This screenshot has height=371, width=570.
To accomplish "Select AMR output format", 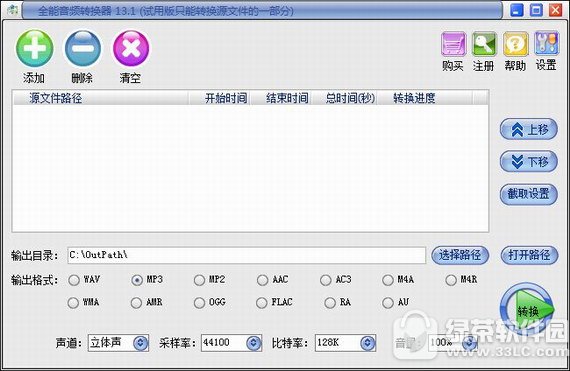I will coord(136,303).
